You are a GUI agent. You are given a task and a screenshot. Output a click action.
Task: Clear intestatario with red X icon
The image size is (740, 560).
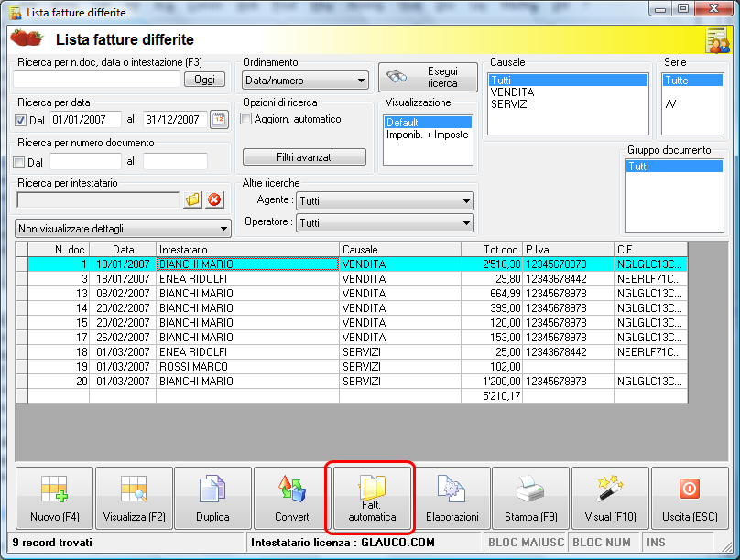coord(214,200)
